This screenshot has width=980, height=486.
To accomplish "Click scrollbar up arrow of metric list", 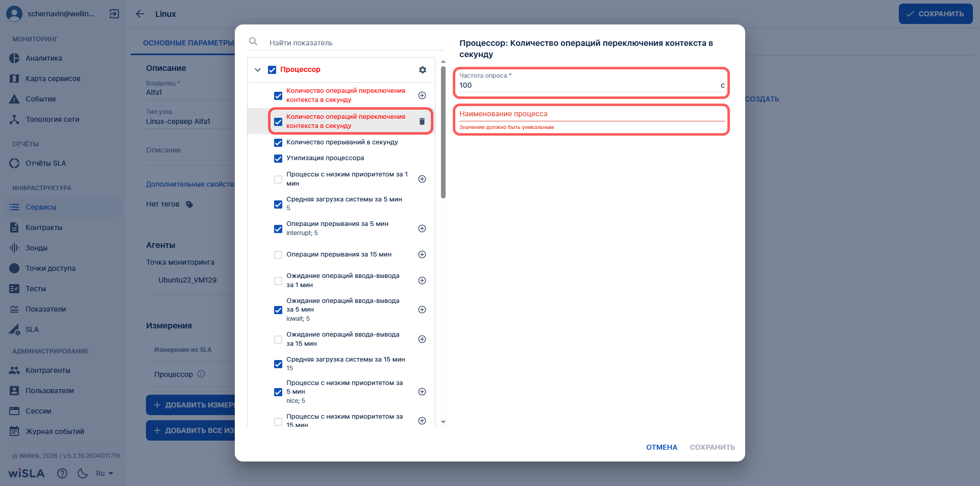I will (443, 62).
